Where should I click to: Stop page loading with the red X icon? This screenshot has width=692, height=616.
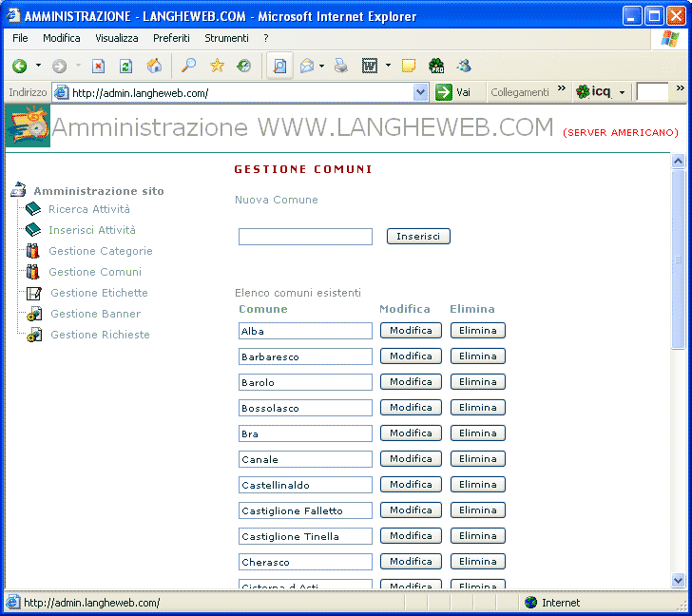pos(98,67)
